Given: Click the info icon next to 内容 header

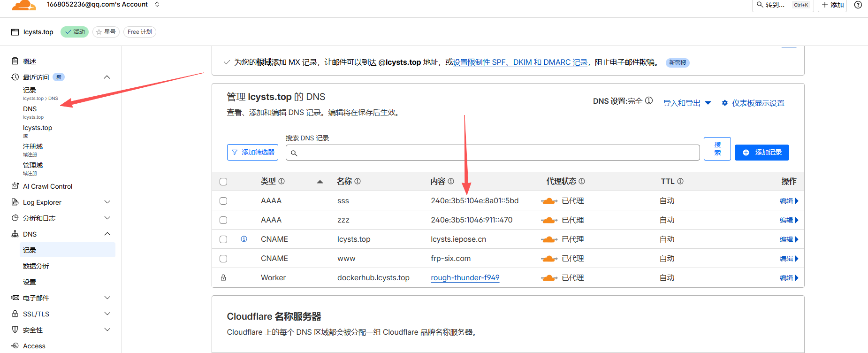Looking at the screenshot, I should coord(451,181).
